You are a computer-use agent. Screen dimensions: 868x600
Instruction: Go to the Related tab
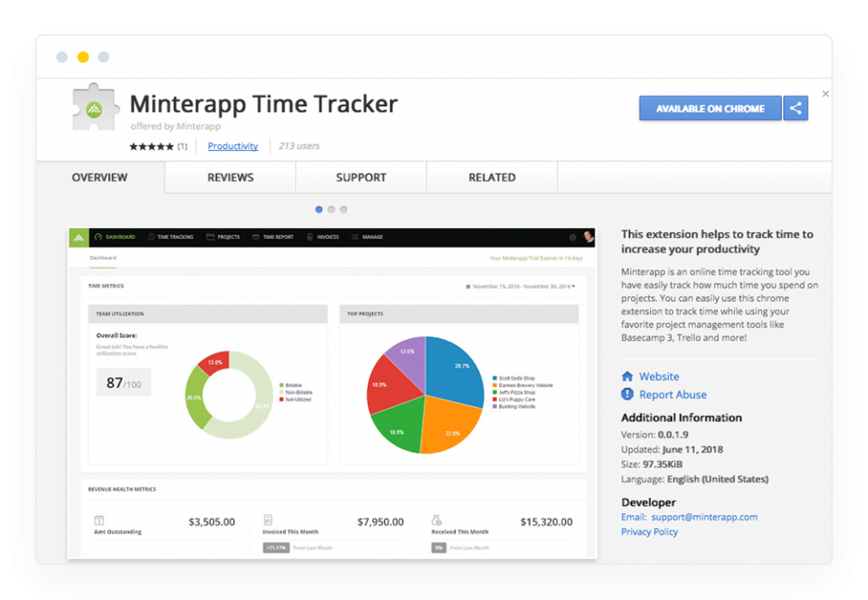point(492,178)
